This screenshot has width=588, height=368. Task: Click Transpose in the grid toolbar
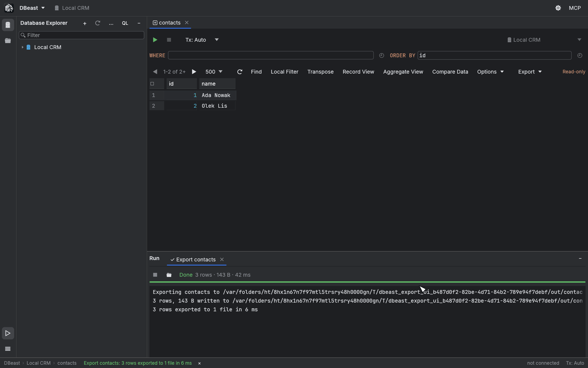(320, 72)
